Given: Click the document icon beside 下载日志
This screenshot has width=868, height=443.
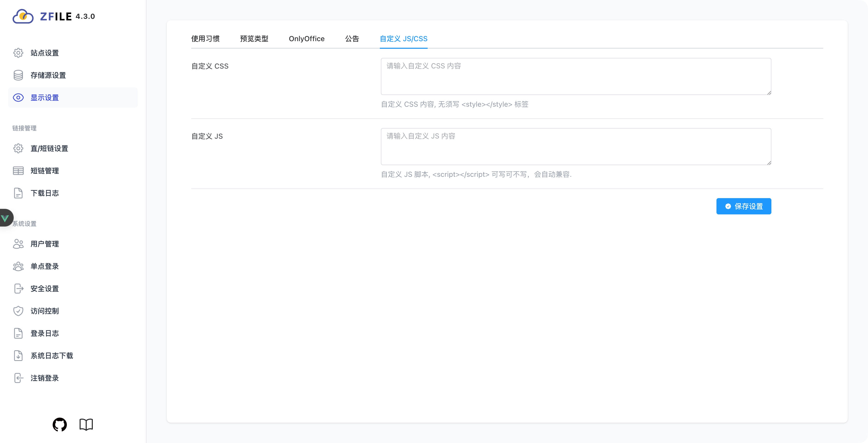Looking at the screenshot, I should [x=18, y=193].
